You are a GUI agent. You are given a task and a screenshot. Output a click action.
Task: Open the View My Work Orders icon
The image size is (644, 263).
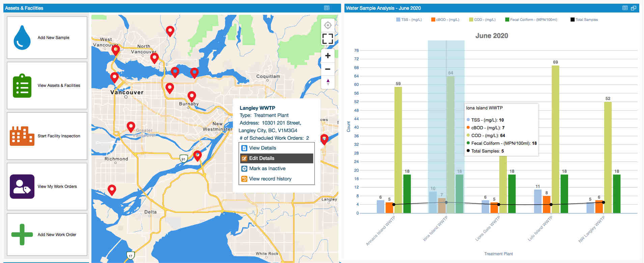(22, 187)
